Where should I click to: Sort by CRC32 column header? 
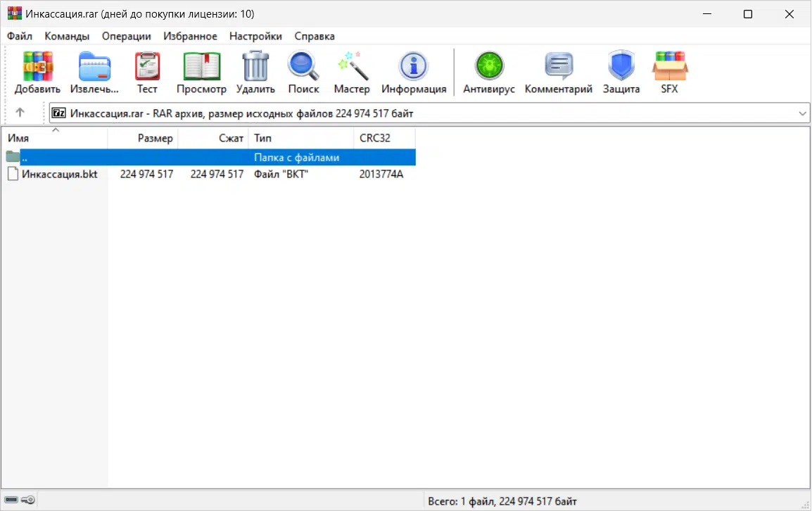tap(384, 138)
